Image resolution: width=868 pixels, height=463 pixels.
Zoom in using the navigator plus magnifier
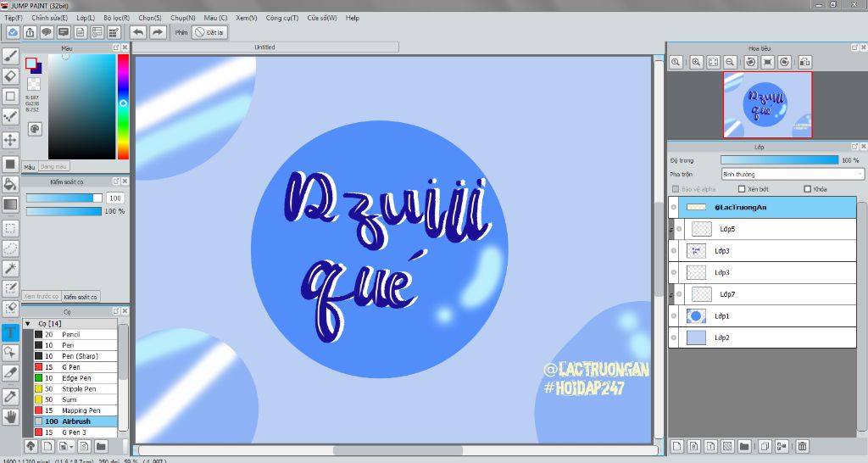coord(697,62)
